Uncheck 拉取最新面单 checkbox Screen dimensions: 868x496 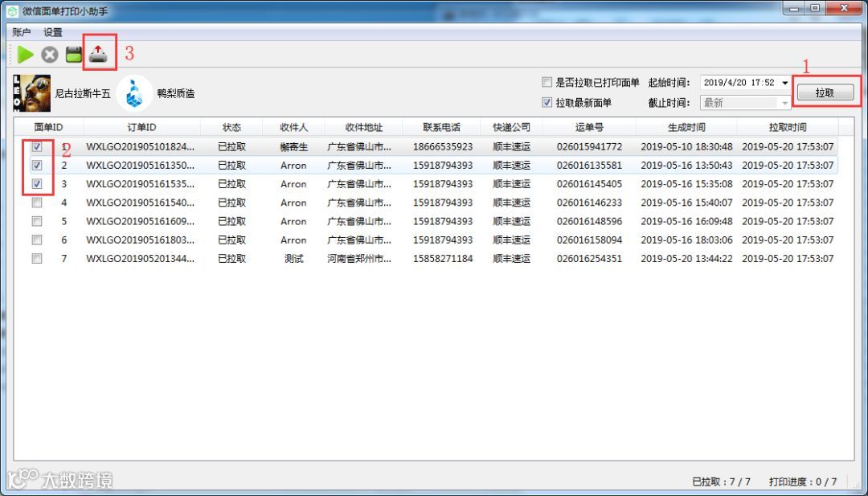tap(547, 102)
